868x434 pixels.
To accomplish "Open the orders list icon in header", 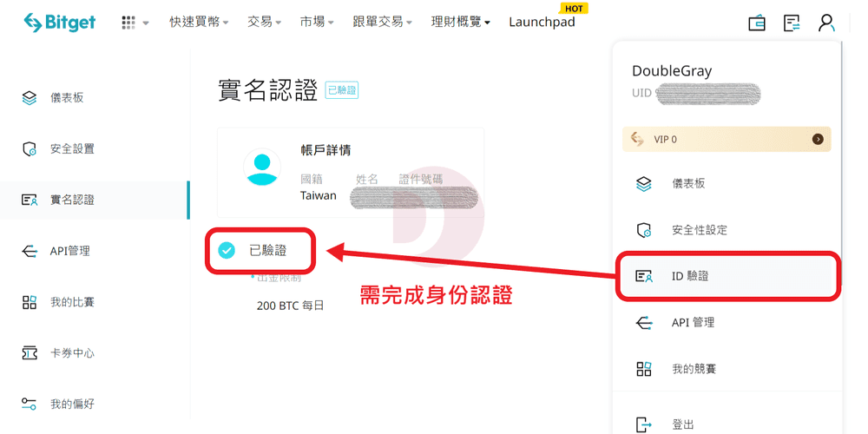I will tap(792, 23).
